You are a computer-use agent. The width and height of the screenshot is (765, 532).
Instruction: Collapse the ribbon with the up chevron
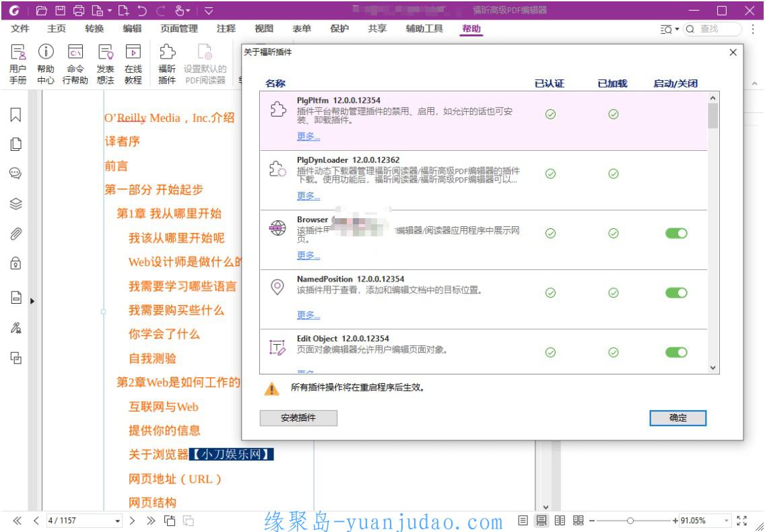pos(755,84)
